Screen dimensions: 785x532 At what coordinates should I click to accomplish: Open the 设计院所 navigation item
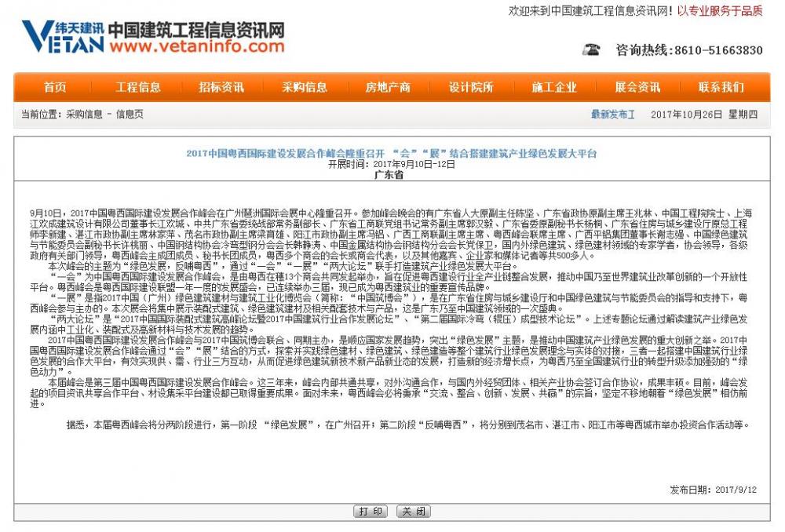pyautogui.click(x=471, y=87)
